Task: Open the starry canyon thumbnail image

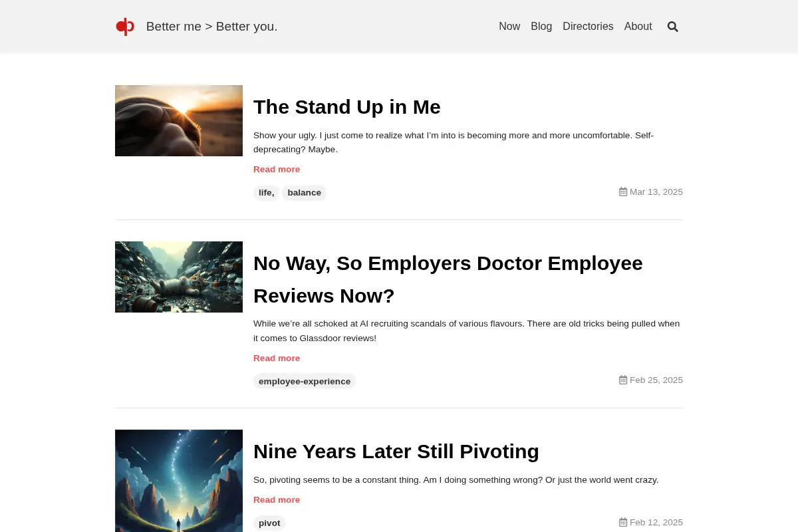Action: [179, 481]
